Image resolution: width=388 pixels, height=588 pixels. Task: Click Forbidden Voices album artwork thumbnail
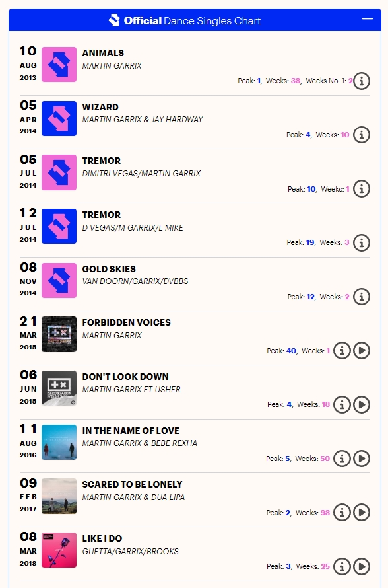pos(59,334)
